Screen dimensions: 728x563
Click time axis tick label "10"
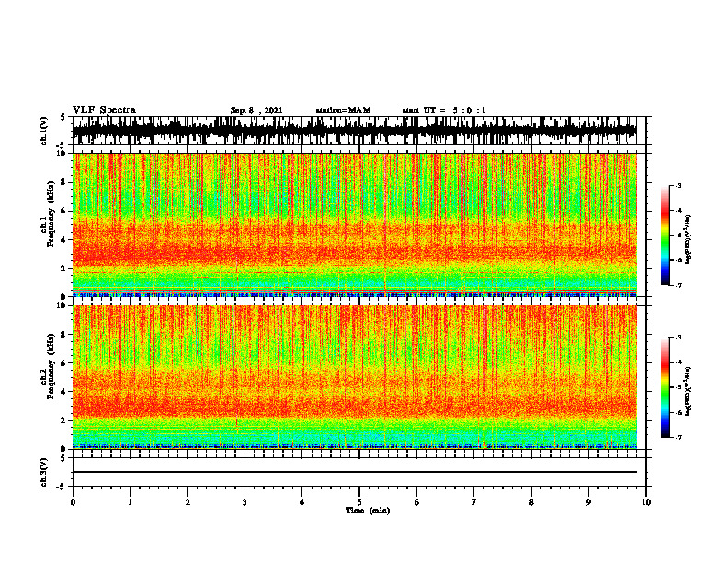point(646,502)
